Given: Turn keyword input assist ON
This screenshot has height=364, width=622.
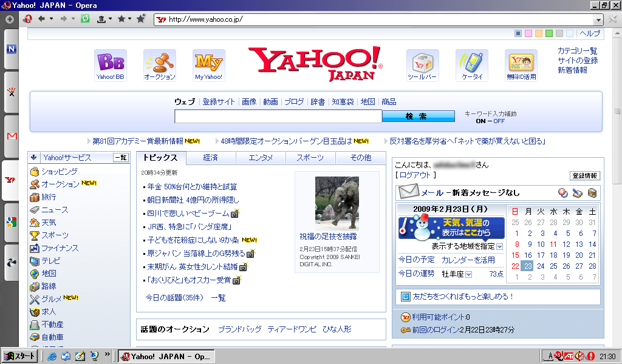Looking at the screenshot, I should (x=480, y=121).
